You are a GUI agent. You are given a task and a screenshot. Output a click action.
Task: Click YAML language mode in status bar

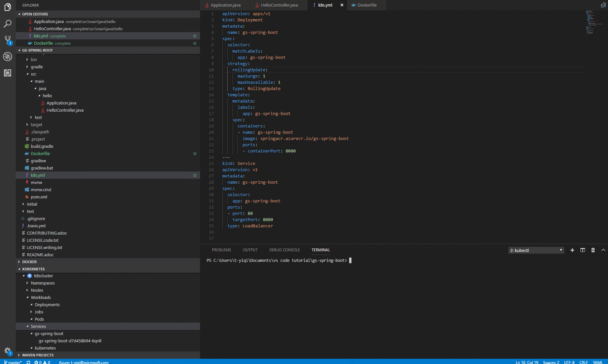(x=597, y=362)
